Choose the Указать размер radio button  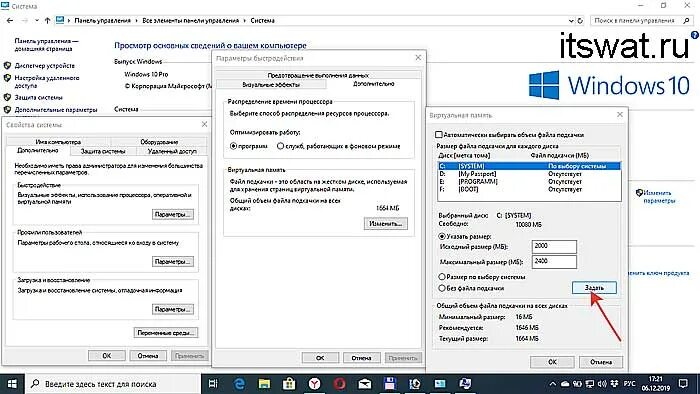pos(442,236)
